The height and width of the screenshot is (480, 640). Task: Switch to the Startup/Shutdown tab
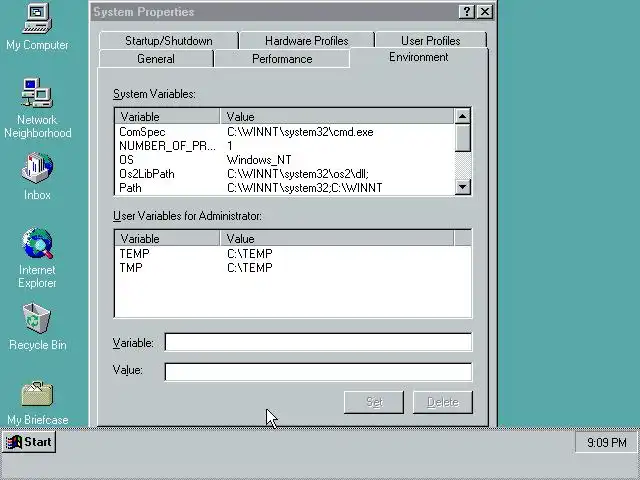pos(169,41)
